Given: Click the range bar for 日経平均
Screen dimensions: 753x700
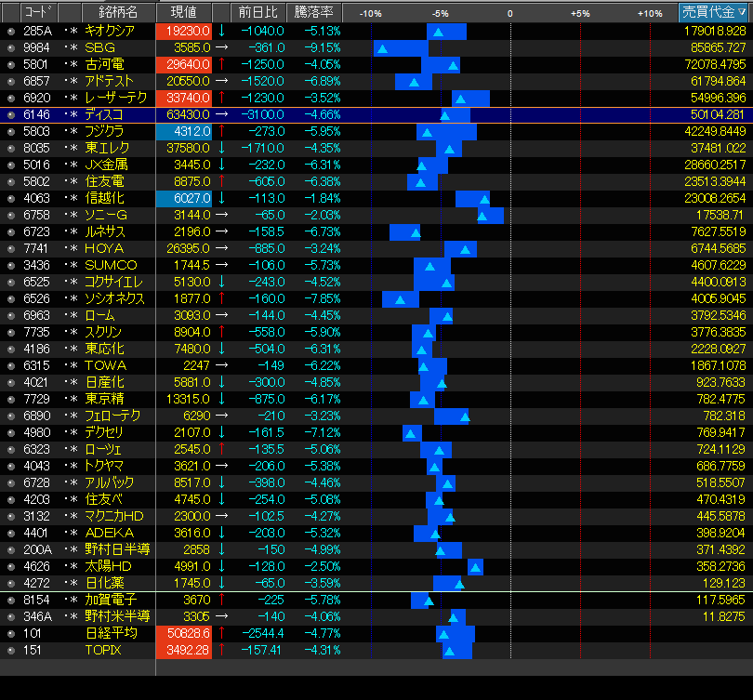Looking at the screenshot, I should 456,634.
